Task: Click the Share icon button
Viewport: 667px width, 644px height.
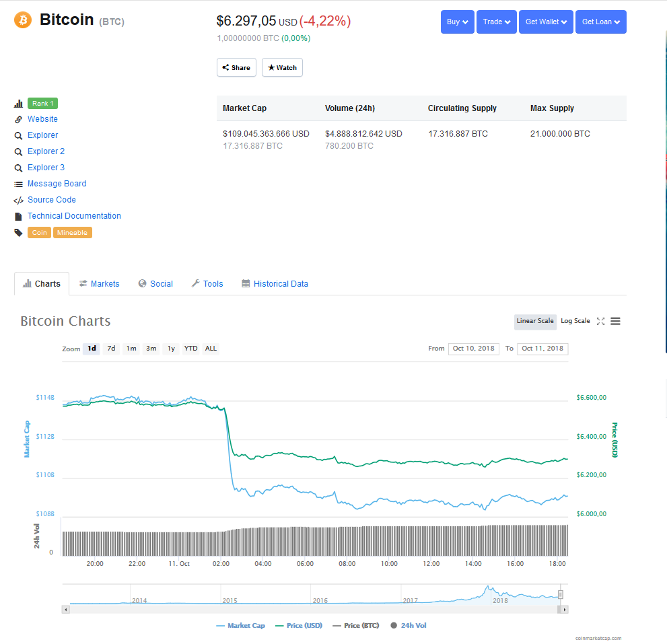Action: [236, 68]
